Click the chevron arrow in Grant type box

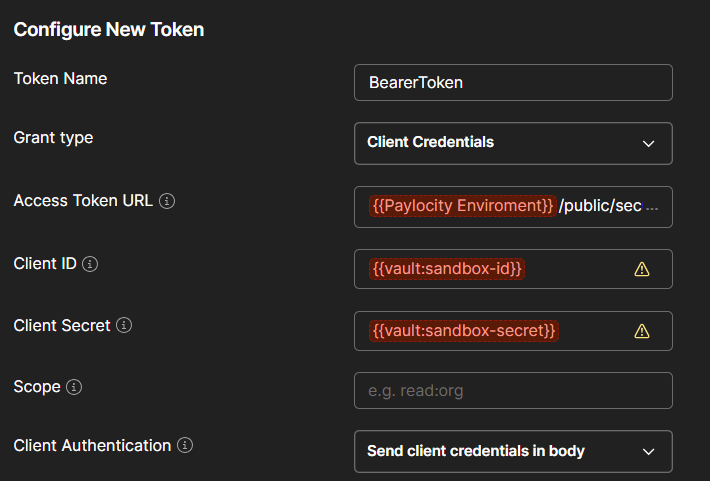coord(648,143)
